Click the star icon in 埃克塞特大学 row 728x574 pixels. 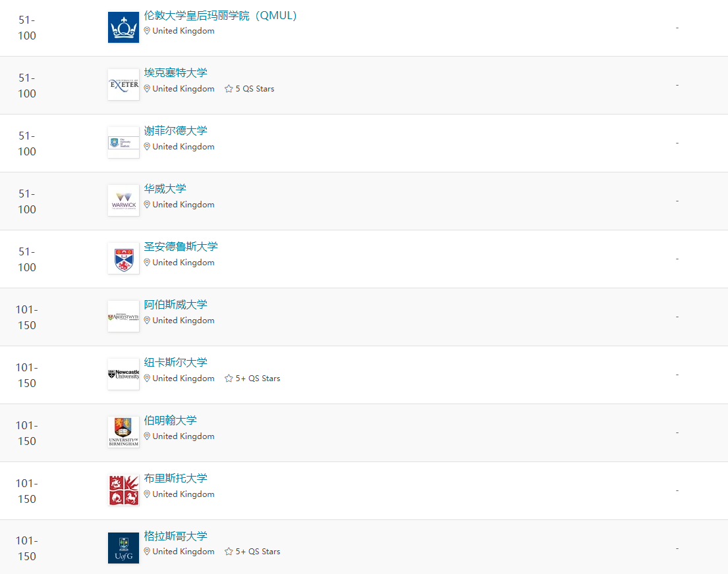click(x=229, y=89)
